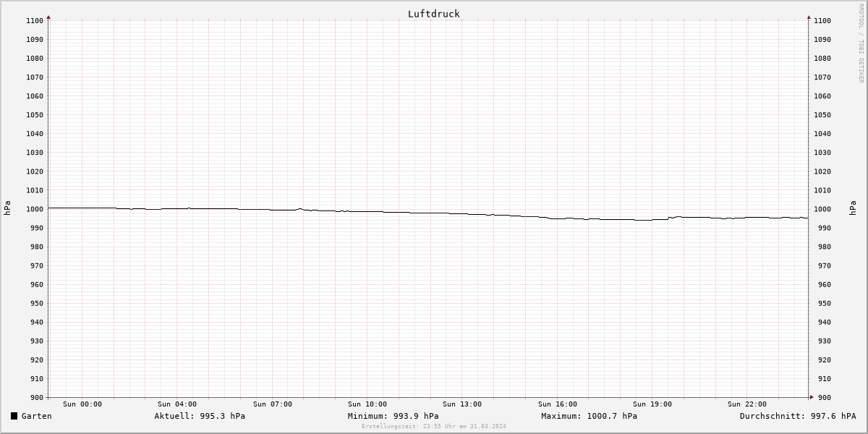The height and width of the screenshot is (434, 868).
Task: Select the black Garten legend color box
Action: pos(14,416)
